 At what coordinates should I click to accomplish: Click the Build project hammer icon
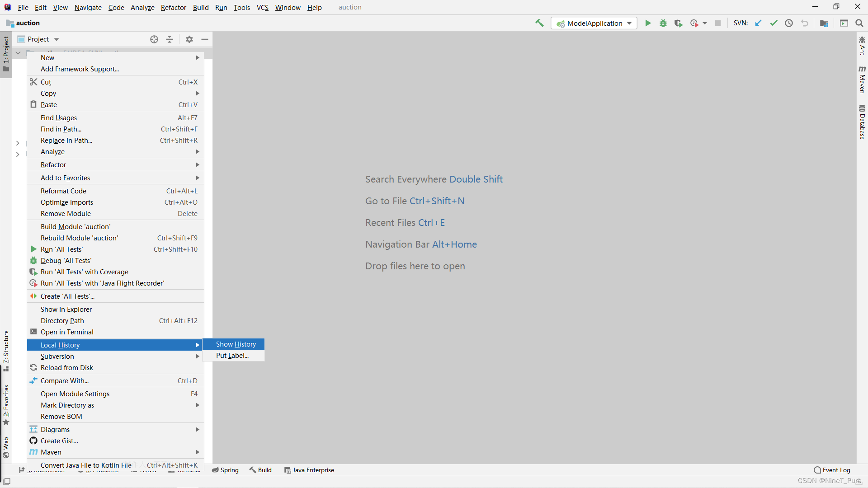click(x=539, y=23)
